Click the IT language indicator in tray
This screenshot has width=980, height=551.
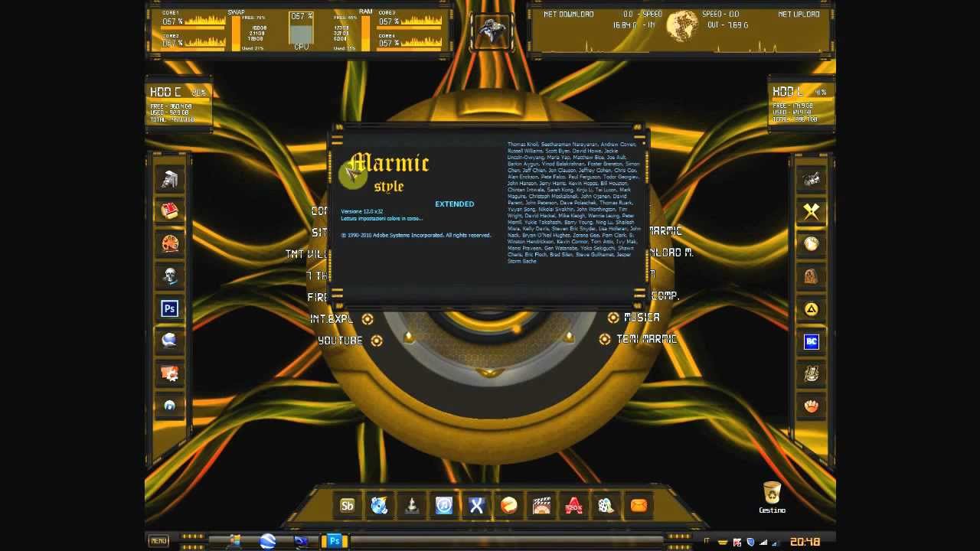[x=706, y=542]
